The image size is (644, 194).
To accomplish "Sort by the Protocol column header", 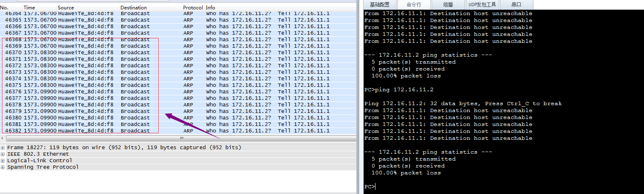I will pyautogui.click(x=193, y=7).
